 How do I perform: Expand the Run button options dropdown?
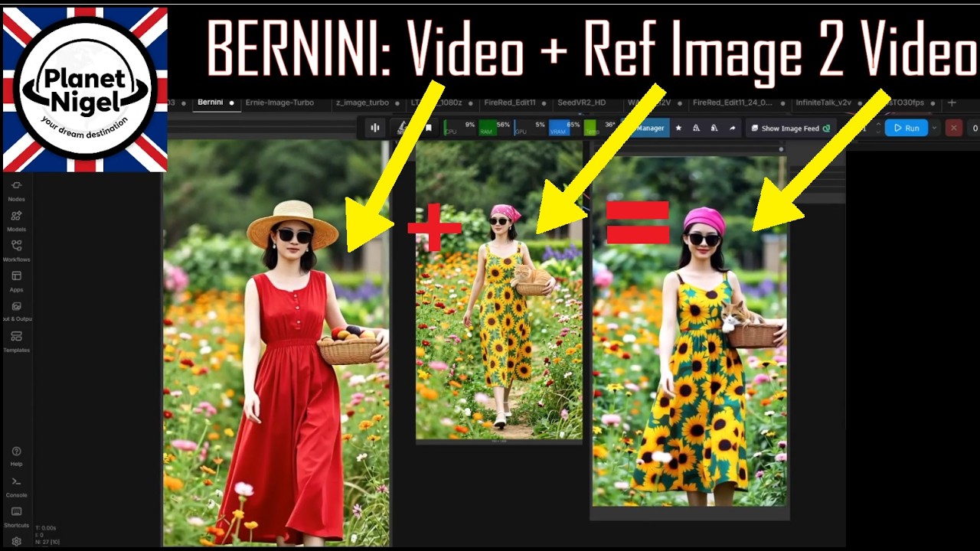point(934,128)
